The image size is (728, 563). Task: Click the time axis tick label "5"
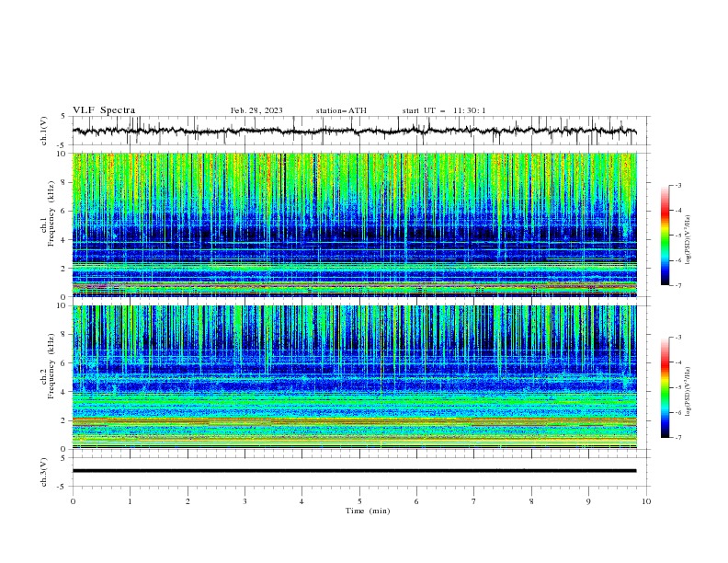click(x=359, y=501)
